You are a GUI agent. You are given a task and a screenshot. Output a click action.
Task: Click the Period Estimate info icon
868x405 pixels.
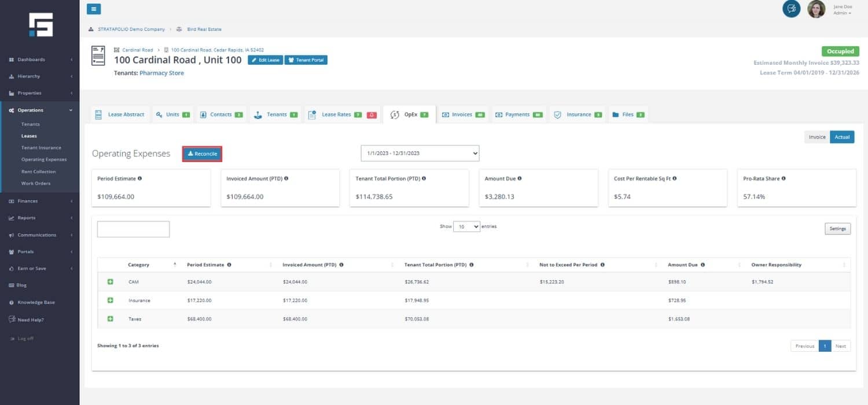[x=140, y=179]
